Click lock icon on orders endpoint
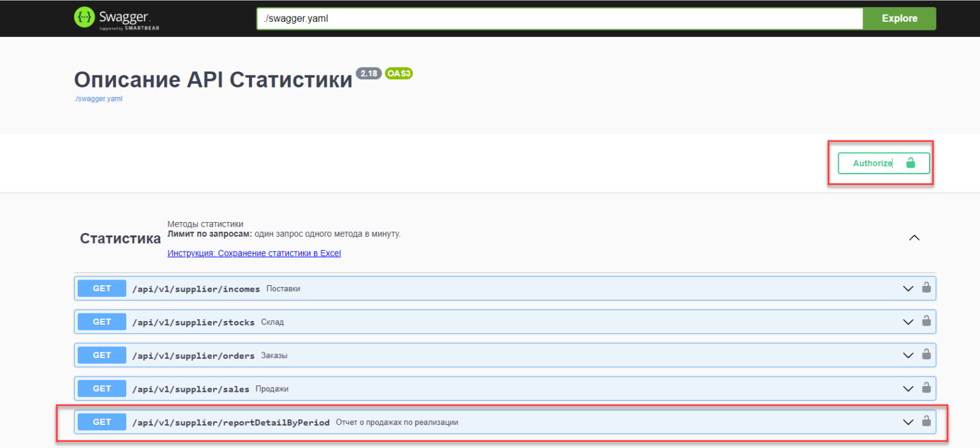The height and width of the screenshot is (448, 980). (926, 354)
